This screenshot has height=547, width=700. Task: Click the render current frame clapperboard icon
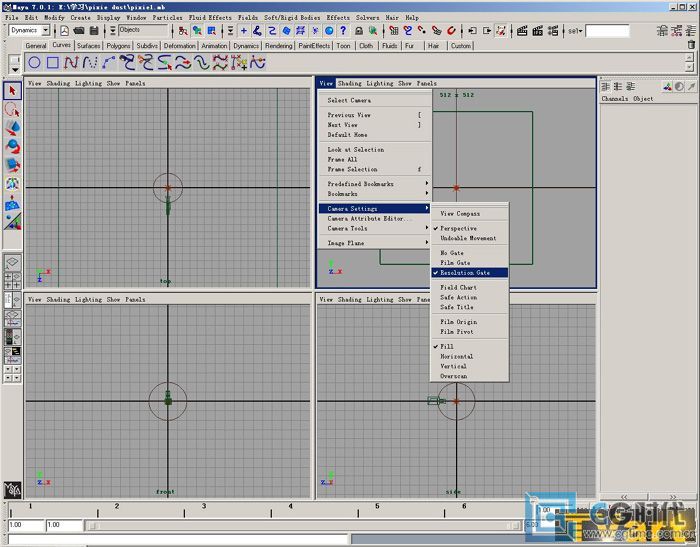pos(522,31)
